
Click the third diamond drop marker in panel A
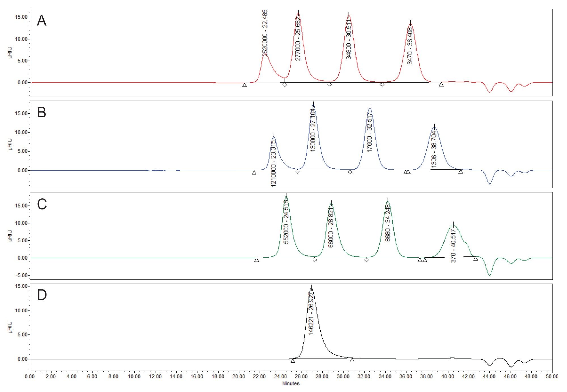pyautogui.click(x=382, y=84)
